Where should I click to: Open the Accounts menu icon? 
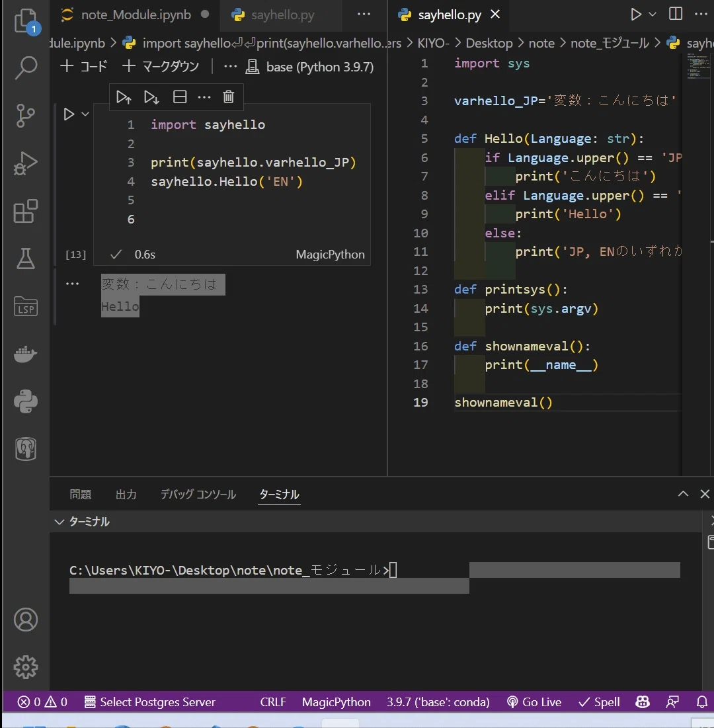pyautogui.click(x=26, y=620)
